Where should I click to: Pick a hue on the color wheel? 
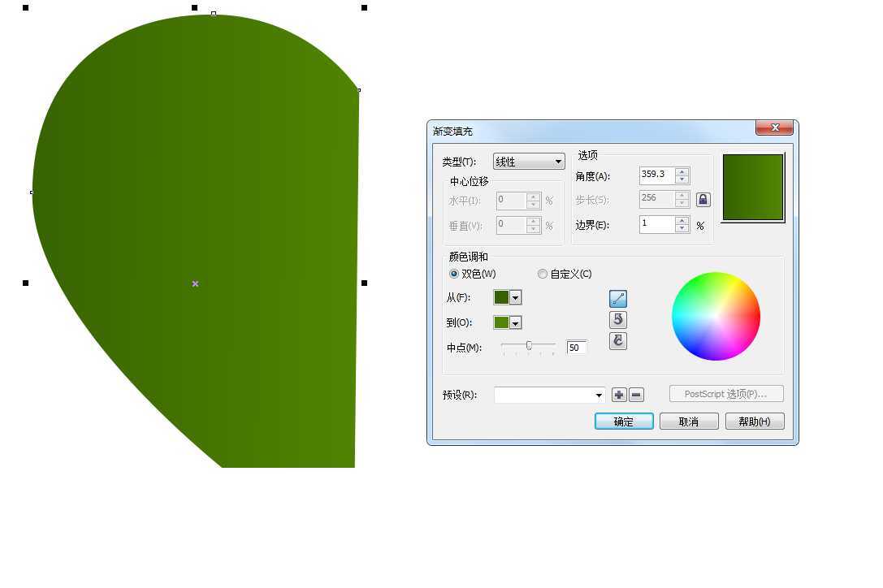pyautogui.click(x=716, y=316)
